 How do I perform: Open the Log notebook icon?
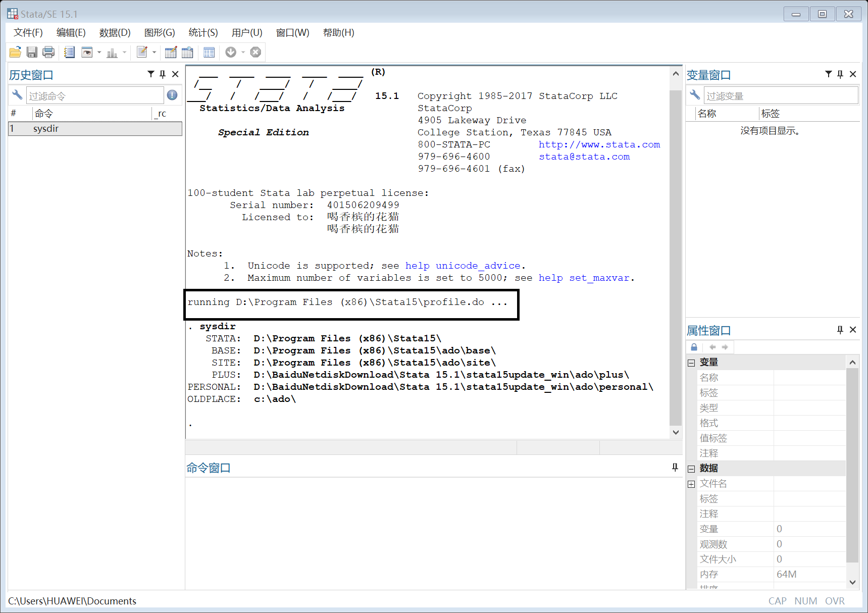(x=69, y=52)
